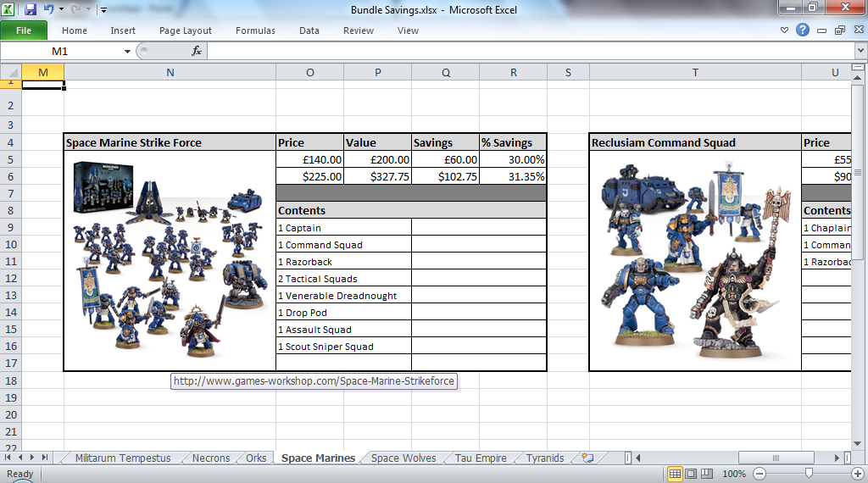Click the vertical scrollbar up arrow
Viewport: 868px width, 483px height.
point(858,77)
